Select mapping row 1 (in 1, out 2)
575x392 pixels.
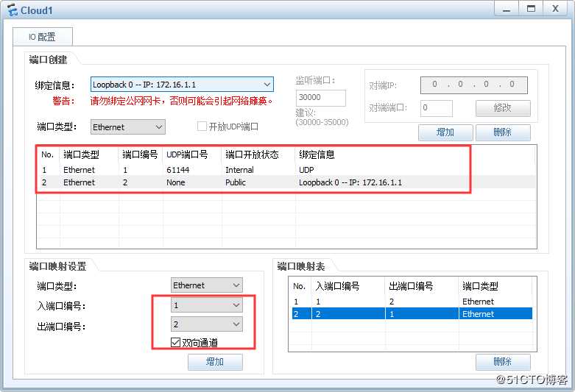(412, 302)
